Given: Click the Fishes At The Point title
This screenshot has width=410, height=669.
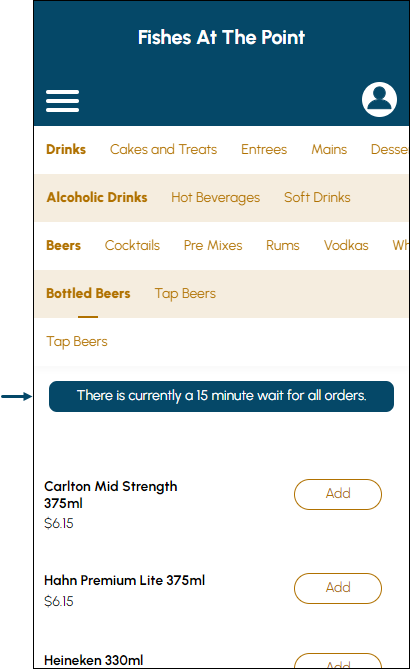Looking at the screenshot, I should click(221, 38).
